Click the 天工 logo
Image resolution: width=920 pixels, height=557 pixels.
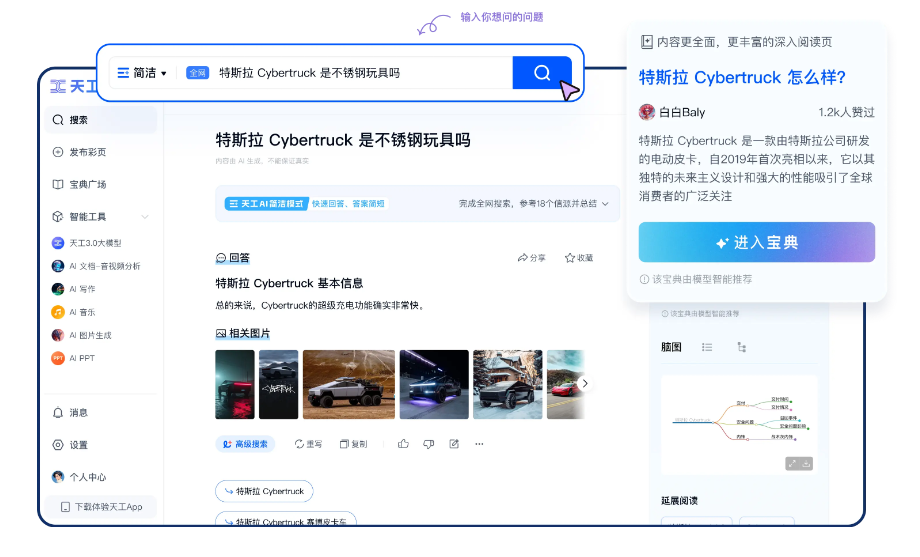coord(73,87)
